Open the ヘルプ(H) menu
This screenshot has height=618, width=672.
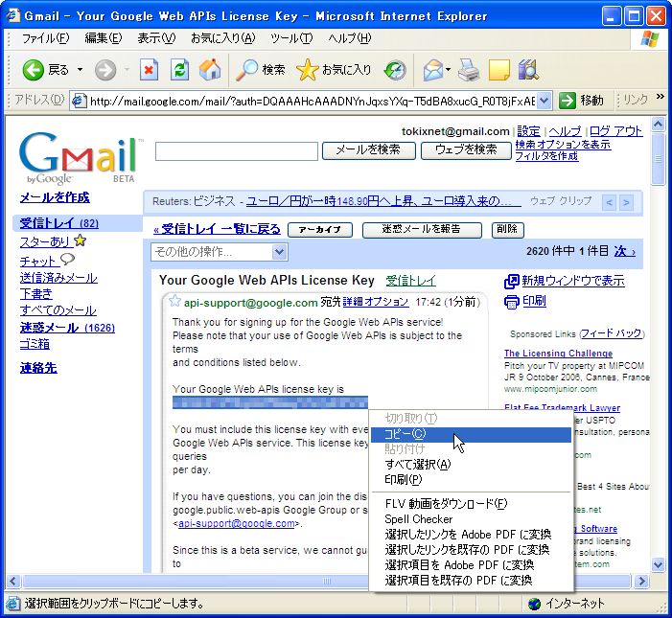(x=350, y=38)
